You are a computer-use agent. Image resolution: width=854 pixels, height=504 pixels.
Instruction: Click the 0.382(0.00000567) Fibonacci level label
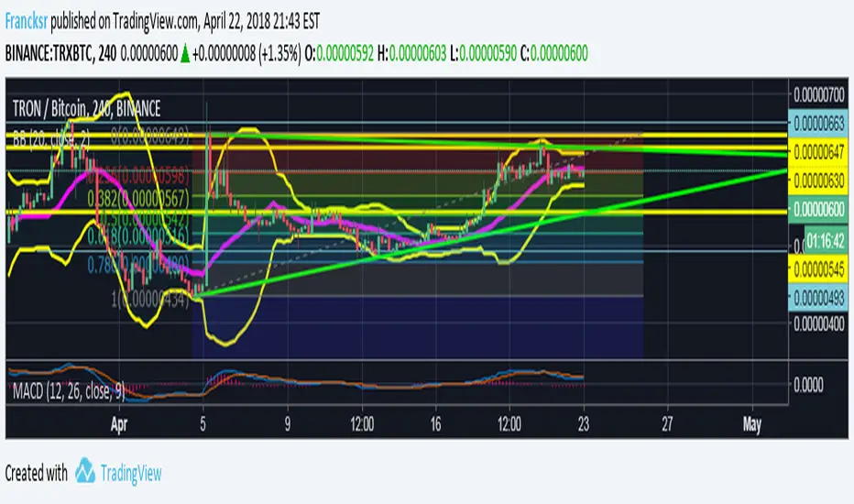138,199
